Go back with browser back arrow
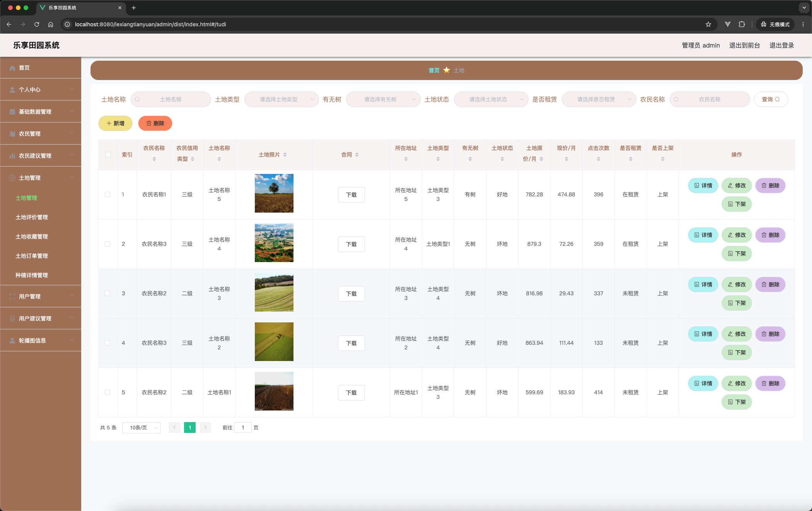This screenshot has width=812, height=511. pyautogui.click(x=9, y=24)
